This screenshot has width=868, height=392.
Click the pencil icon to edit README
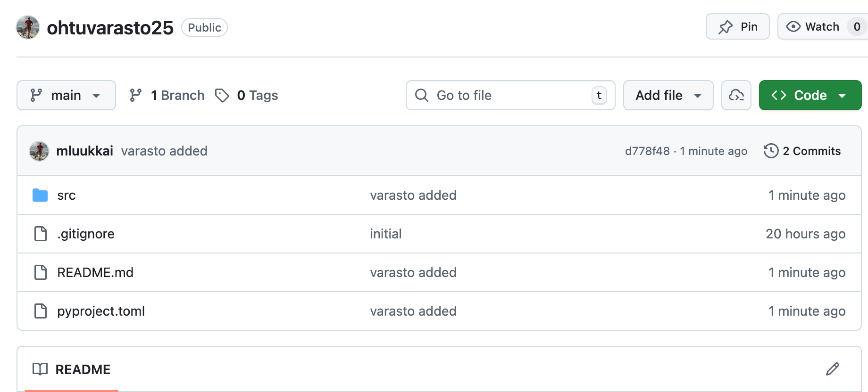coord(833,369)
